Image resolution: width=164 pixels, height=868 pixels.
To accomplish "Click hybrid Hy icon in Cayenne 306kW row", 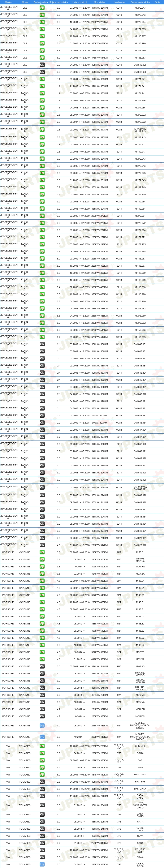I will (42, 737).
